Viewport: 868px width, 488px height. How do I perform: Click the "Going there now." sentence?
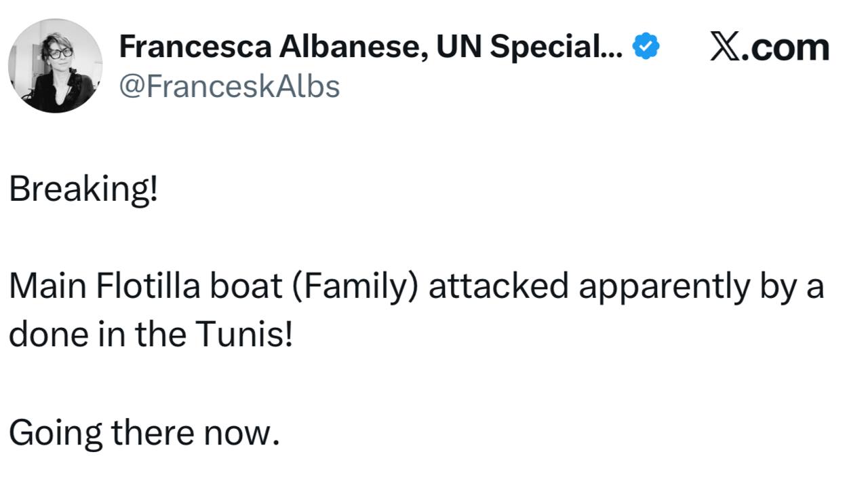pos(144,432)
